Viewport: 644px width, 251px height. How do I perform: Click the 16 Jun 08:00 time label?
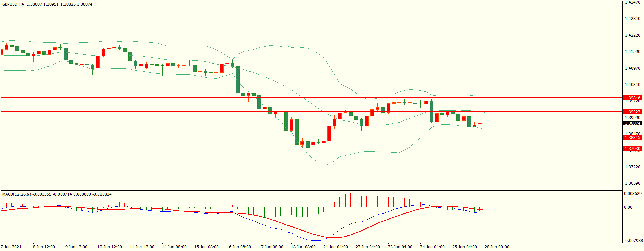pos(239,247)
